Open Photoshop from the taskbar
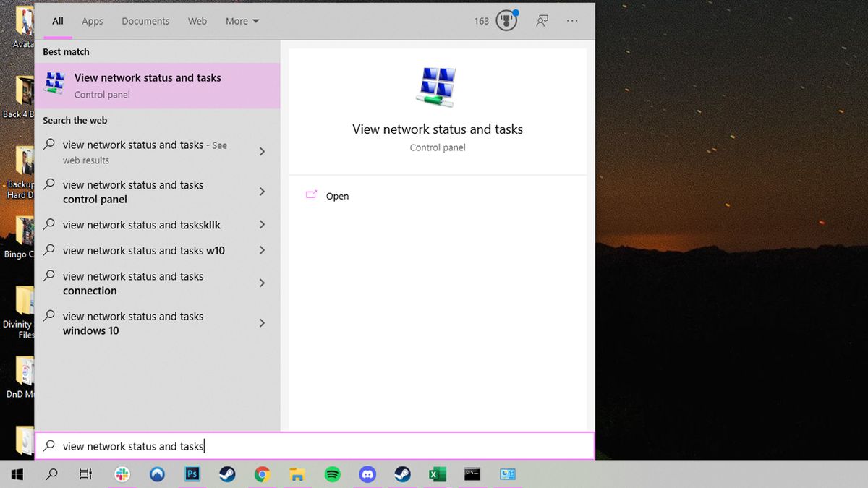Screen dimensions: 868x488 coord(192,474)
